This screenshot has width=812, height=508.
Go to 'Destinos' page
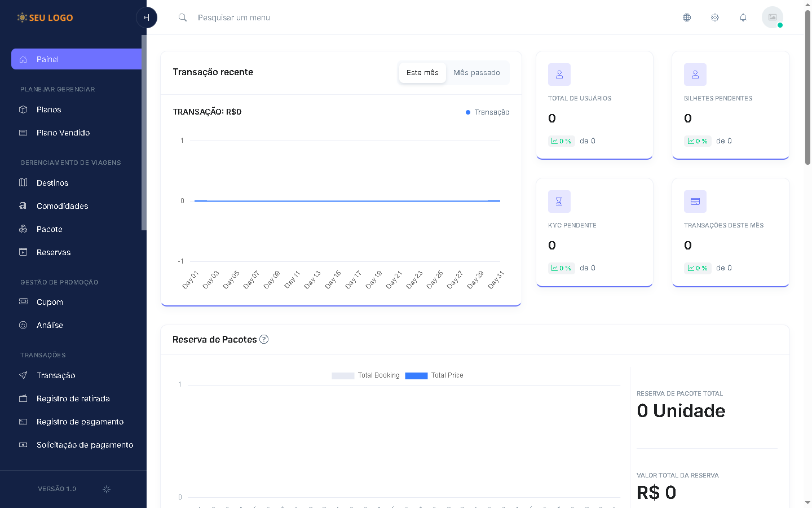(52, 183)
